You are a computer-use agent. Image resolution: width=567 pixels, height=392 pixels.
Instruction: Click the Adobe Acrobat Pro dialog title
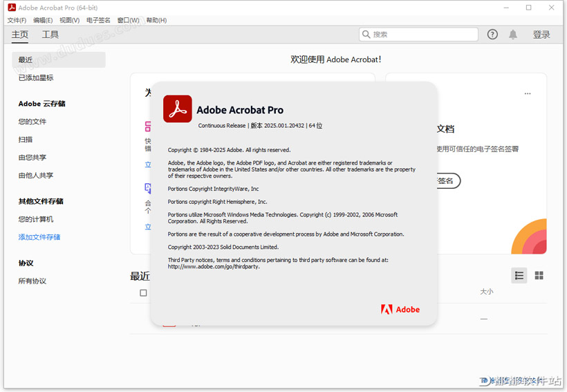pos(240,110)
